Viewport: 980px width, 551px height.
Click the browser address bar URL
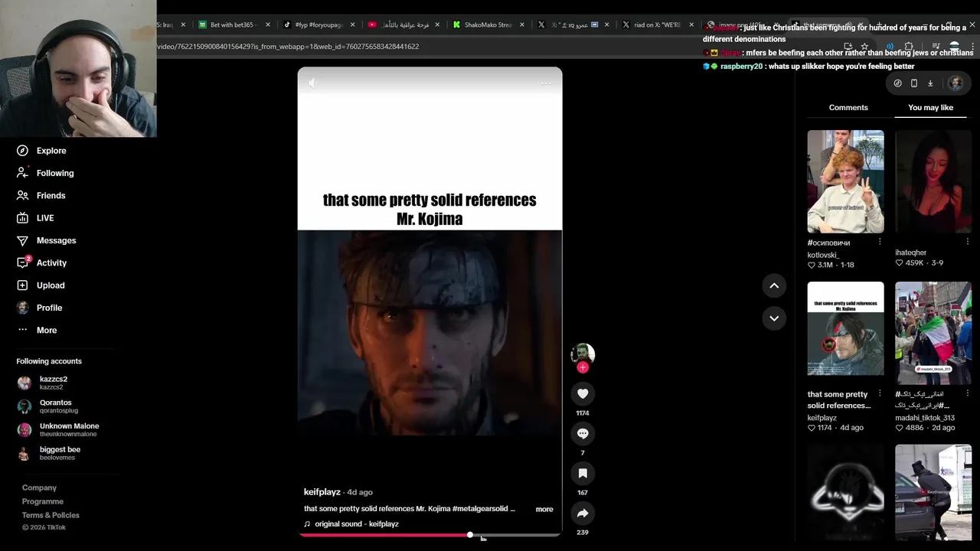pos(288,47)
